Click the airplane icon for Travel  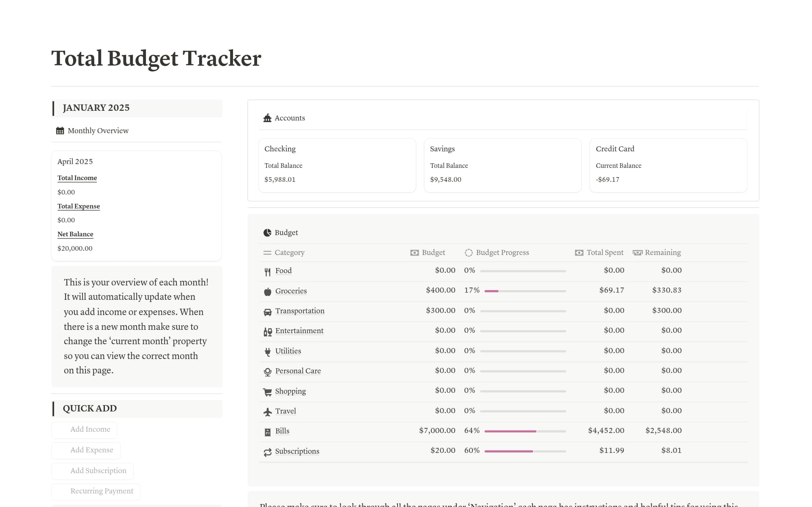point(268,411)
